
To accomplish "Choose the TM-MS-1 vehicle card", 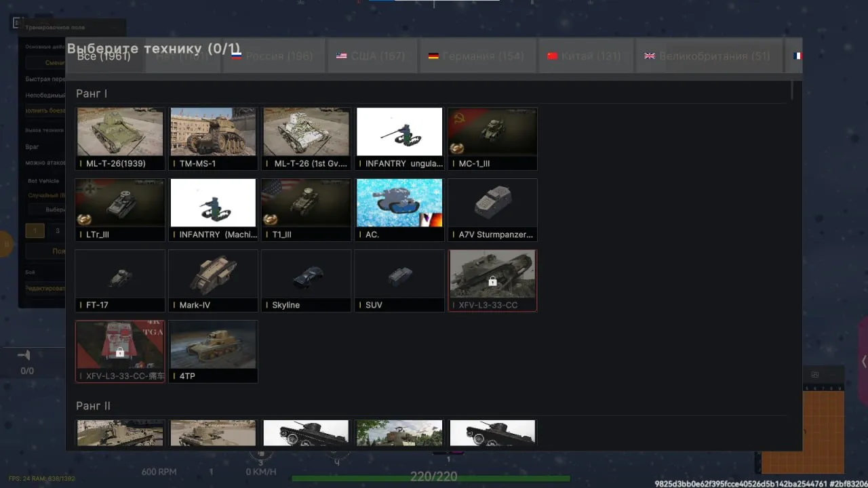I will pos(213,138).
